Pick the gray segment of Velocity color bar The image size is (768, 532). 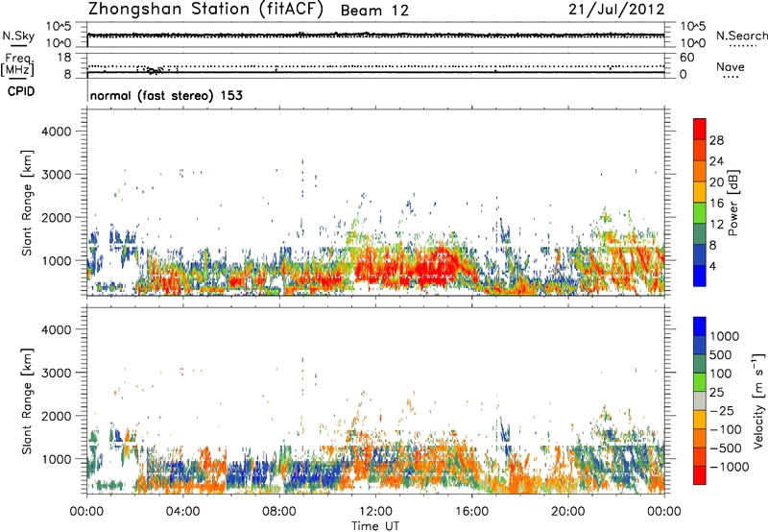(x=700, y=400)
